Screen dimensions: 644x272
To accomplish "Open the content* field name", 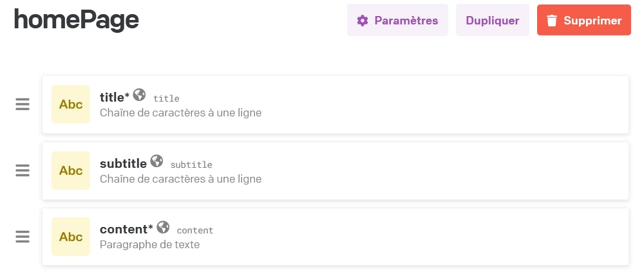I will point(126,230).
